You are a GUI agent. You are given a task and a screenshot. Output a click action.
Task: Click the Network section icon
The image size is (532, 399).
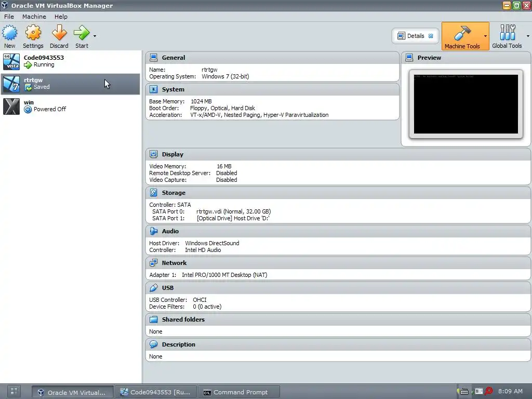pyautogui.click(x=153, y=262)
